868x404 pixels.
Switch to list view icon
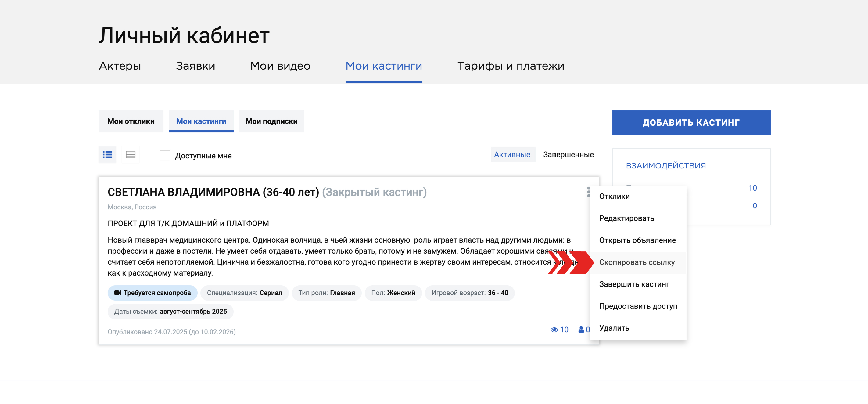[x=107, y=155]
